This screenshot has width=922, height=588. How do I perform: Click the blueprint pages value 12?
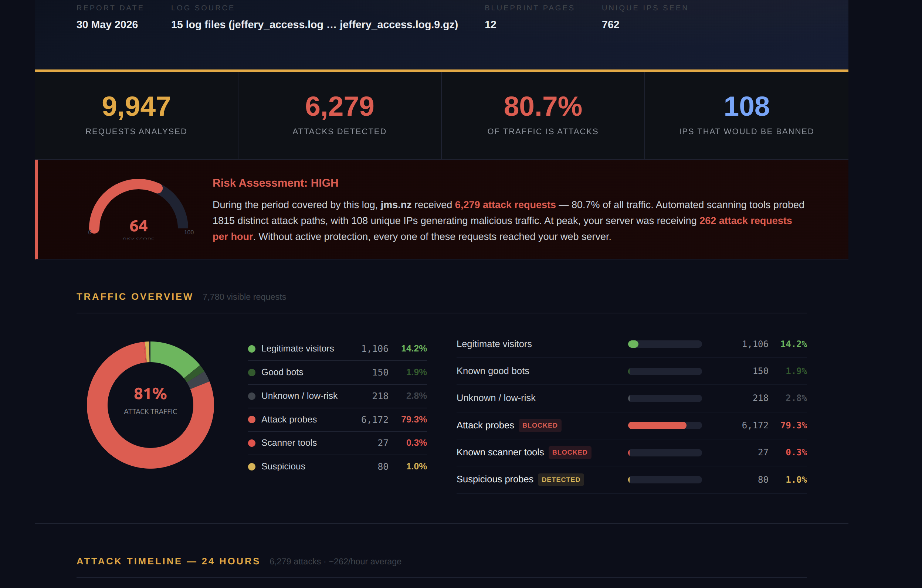pos(491,24)
